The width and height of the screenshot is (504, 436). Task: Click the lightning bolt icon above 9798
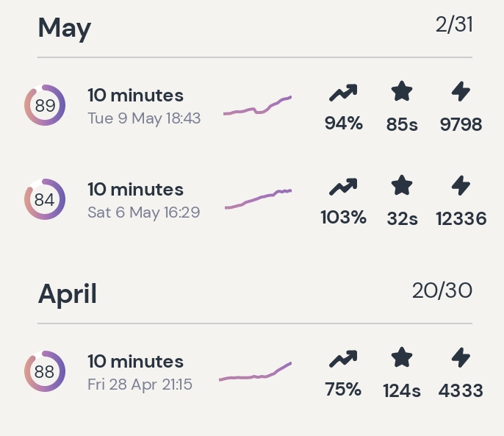pos(461,92)
